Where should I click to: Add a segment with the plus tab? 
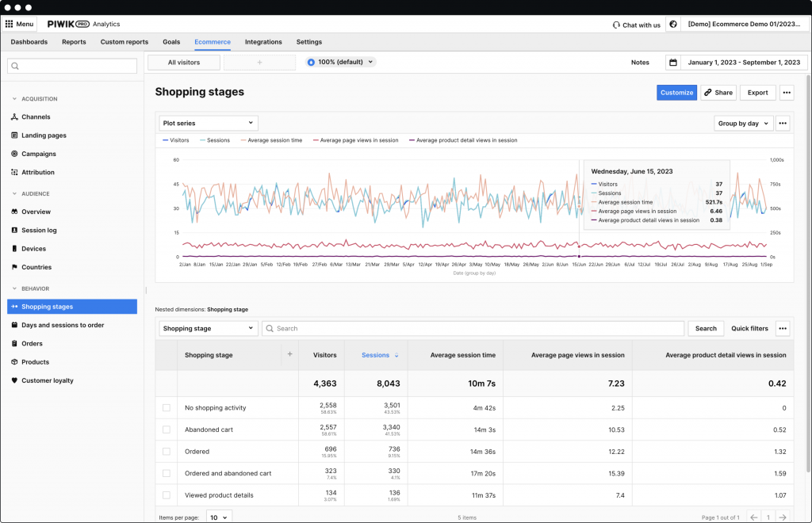pyautogui.click(x=259, y=62)
